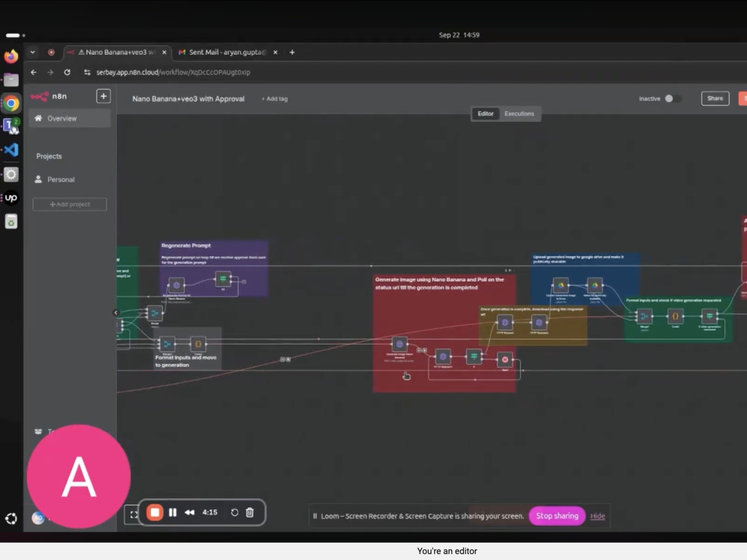Switch to the Executions tab
The width and height of the screenshot is (747, 560).
click(519, 113)
